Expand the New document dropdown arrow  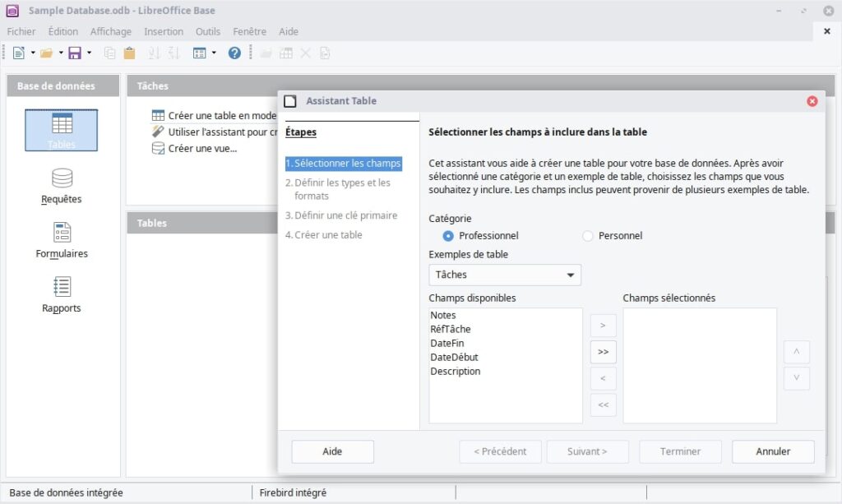[x=32, y=53]
